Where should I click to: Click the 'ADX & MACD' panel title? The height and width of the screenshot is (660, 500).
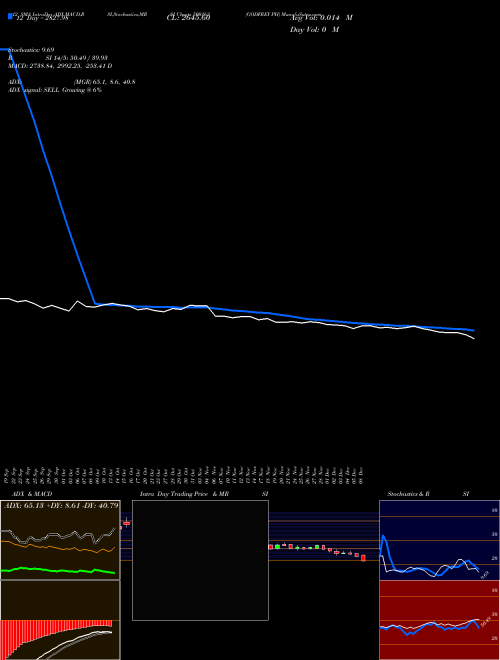(x=32, y=494)
